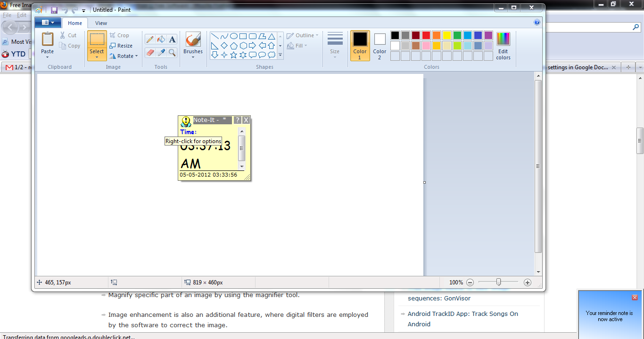Choose the red color swatch

tap(426, 35)
